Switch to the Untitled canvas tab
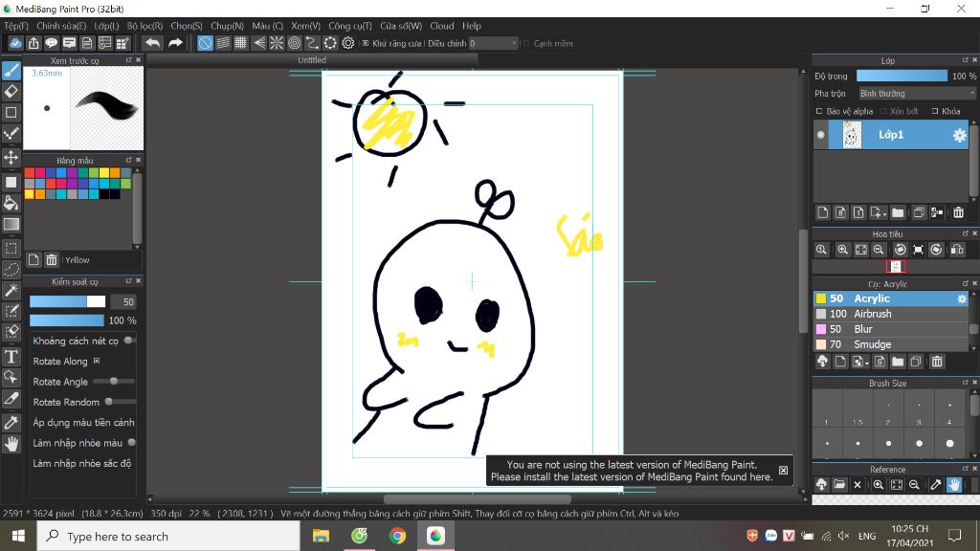The height and width of the screenshot is (551, 980). coord(312,60)
